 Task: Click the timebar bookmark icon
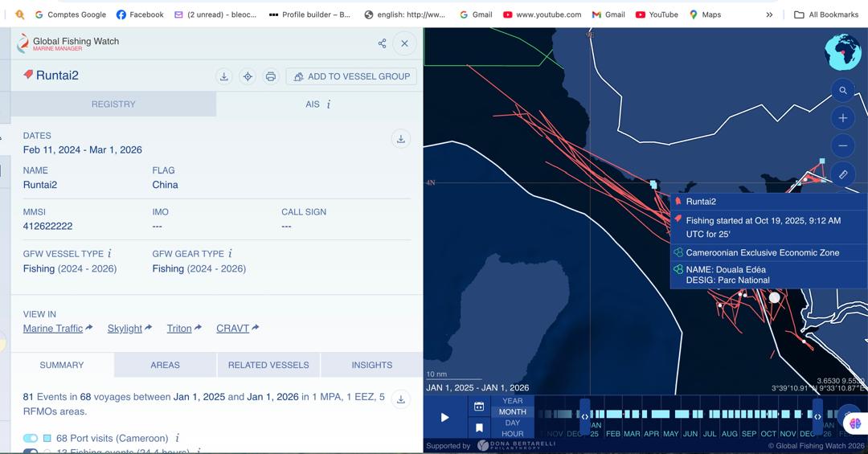(x=479, y=427)
